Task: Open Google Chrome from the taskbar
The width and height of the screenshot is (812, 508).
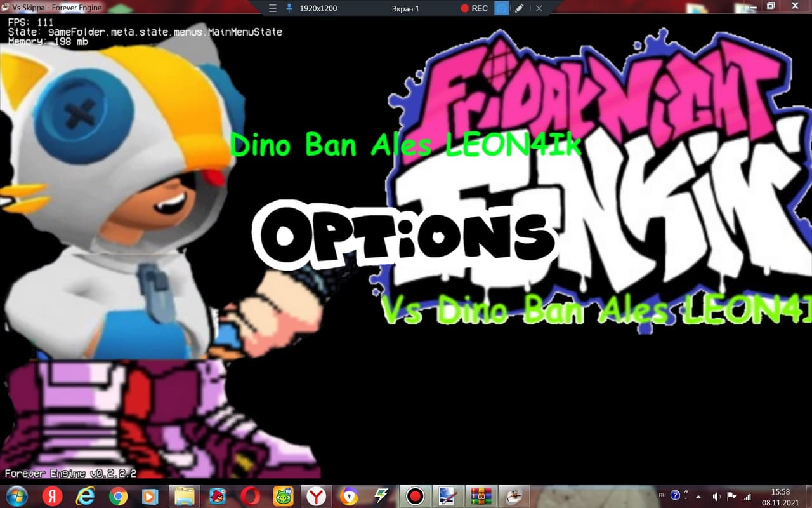Action: coord(118,496)
